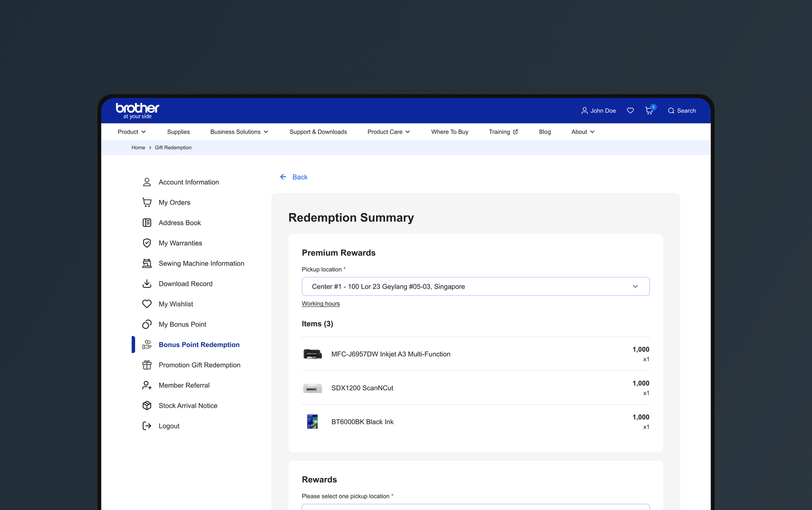Image resolution: width=812 pixels, height=510 pixels.
Task: Open the Supplies menu item
Action: pyautogui.click(x=178, y=132)
